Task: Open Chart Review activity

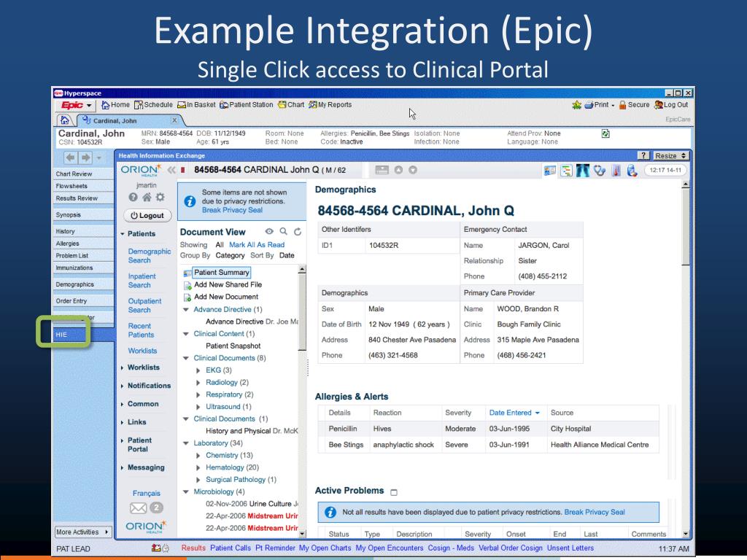Action: (83, 174)
